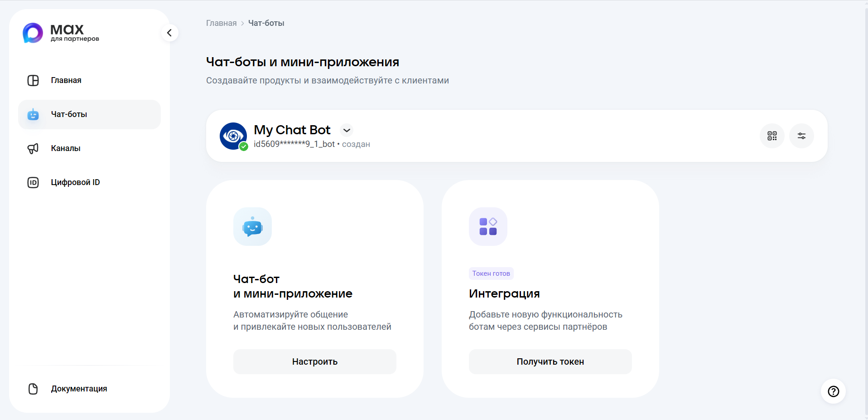This screenshot has height=420, width=868.
Task: Select Чат-боты in the sidebar
Action: 69,114
